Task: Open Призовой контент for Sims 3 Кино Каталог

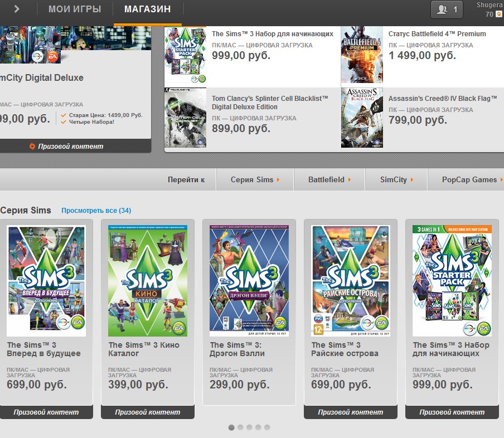Action: (148, 412)
